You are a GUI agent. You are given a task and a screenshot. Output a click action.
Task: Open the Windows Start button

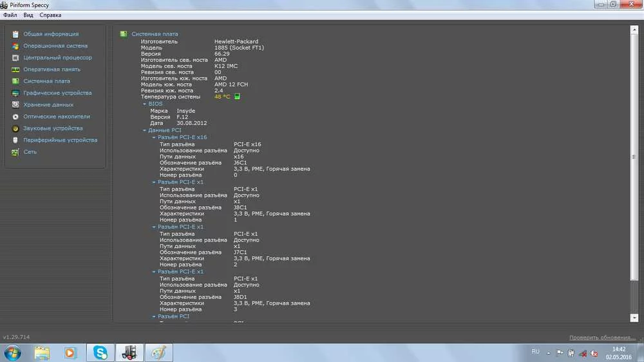(x=12, y=353)
